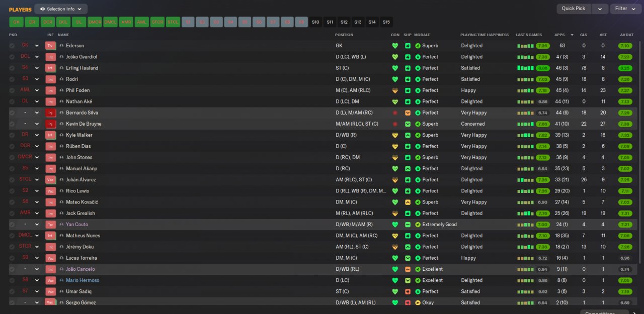Open the Selection Info dropdown
The image size is (644, 314).
pos(61,9)
